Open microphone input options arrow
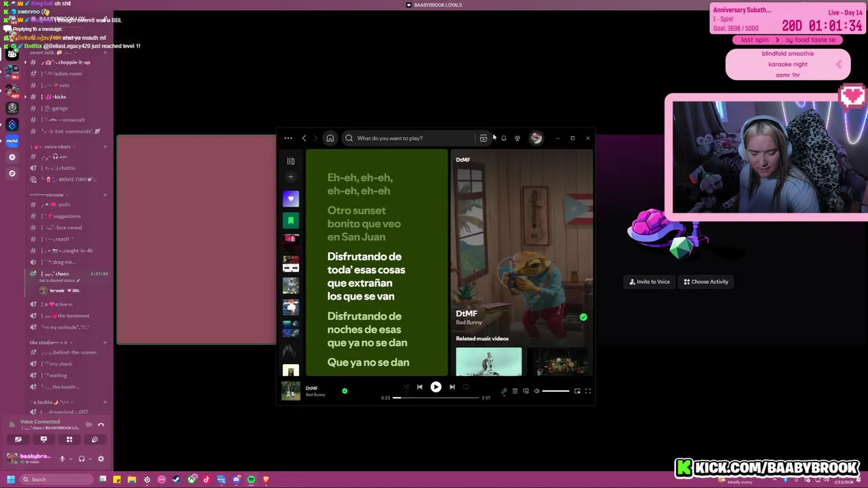This screenshot has height=488, width=868. click(x=71, y=459)
